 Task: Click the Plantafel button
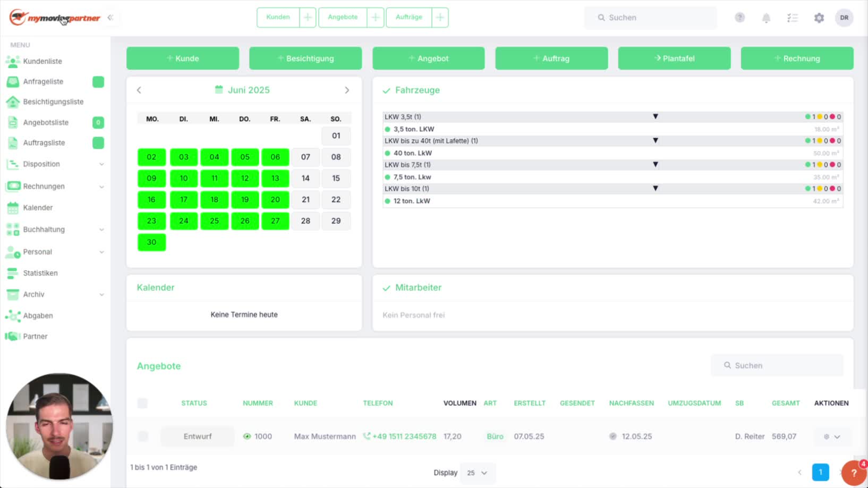(x=674, y=58)
